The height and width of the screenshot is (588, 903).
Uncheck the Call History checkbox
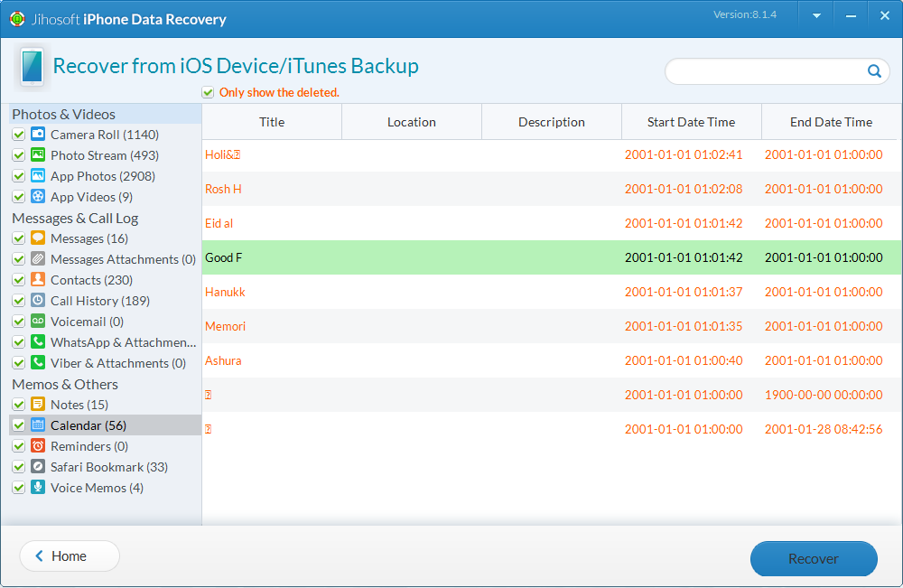(x=18, y=300)
